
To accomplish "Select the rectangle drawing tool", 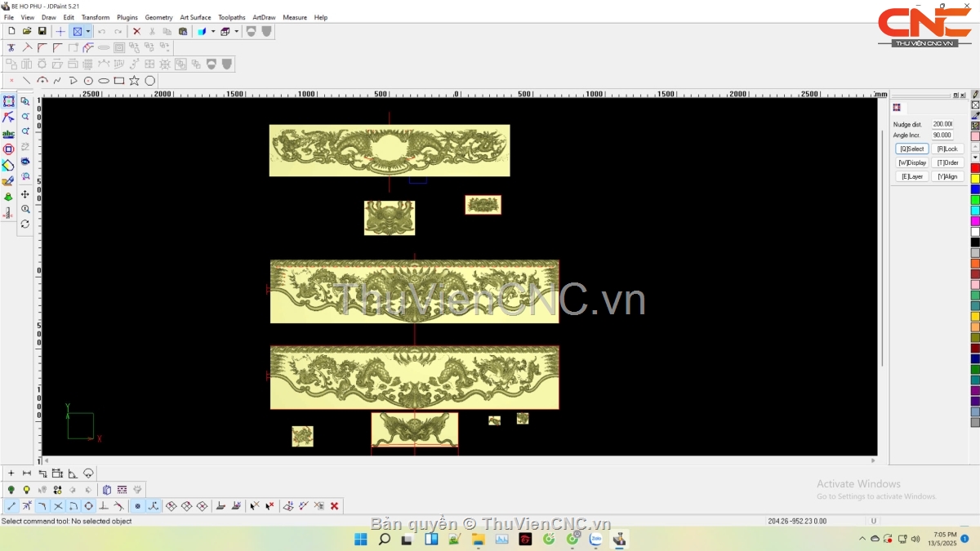I will click(119, 81).
